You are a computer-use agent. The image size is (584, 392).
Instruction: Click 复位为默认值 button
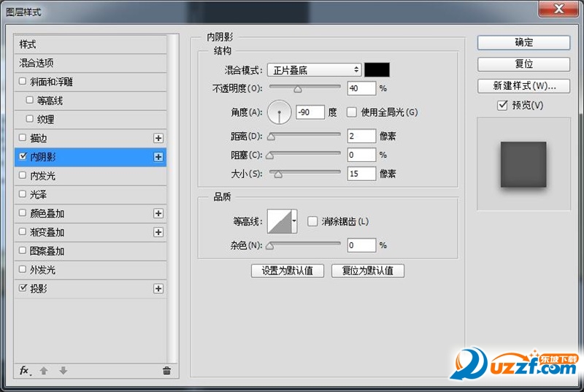pos(368,271)
